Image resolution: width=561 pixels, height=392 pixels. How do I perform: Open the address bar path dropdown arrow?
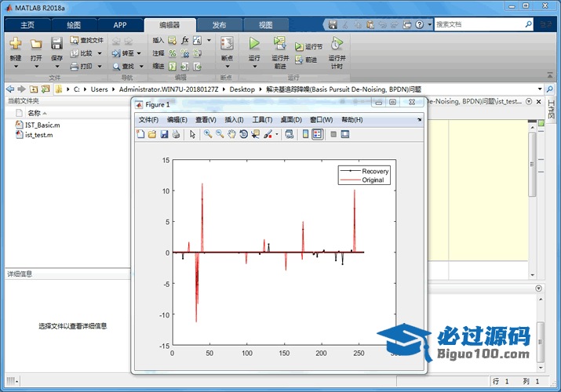pos(540,89)
